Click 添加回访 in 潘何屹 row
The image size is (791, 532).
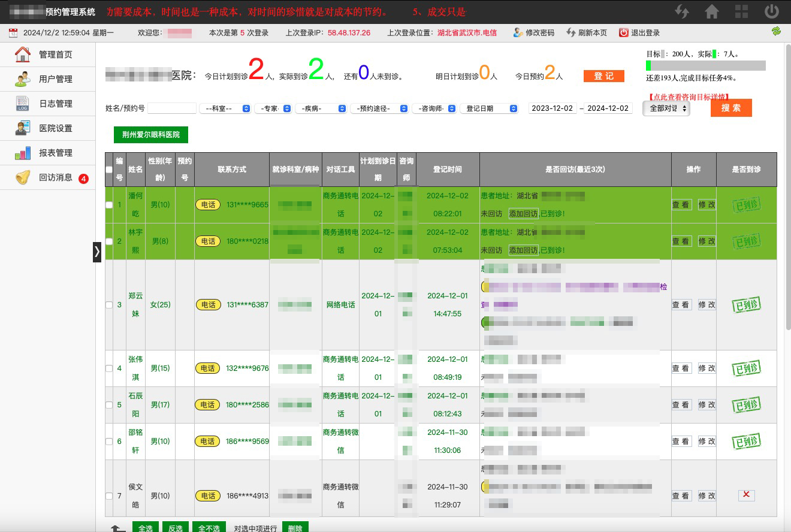point(523,214)
